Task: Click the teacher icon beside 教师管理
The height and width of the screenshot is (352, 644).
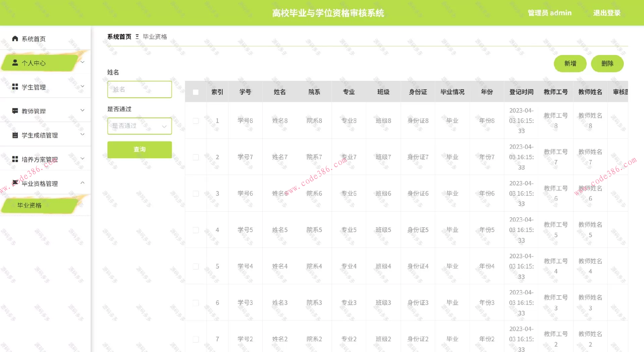Action: (15, 111)
